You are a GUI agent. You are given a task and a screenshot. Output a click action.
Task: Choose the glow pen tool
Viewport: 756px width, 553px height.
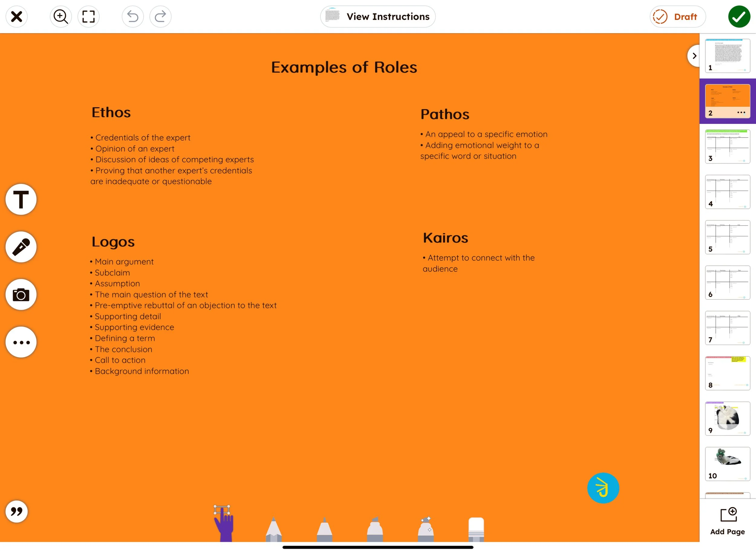click(x=425, y=530)
